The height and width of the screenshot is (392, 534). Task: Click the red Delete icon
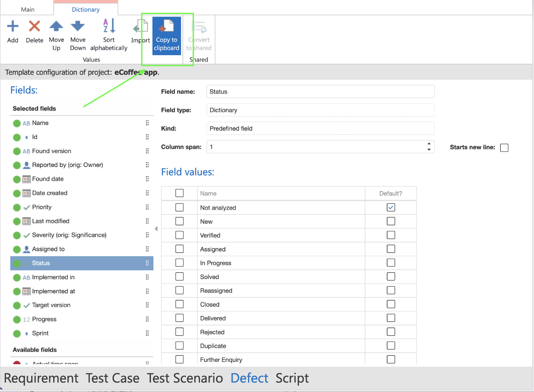(x=34, y=26)
